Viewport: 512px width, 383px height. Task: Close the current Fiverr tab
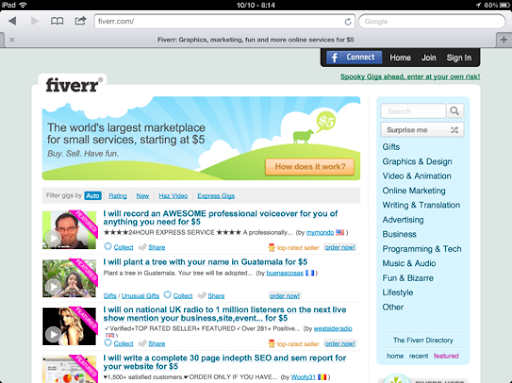click(x=12, y=40)
